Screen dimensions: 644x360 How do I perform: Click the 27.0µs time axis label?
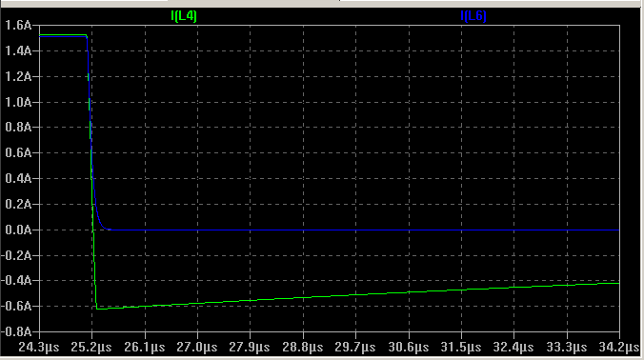(197, 348)
